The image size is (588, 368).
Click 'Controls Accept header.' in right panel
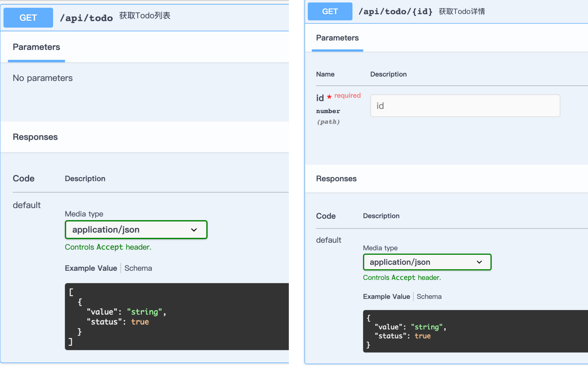[402, 278]
